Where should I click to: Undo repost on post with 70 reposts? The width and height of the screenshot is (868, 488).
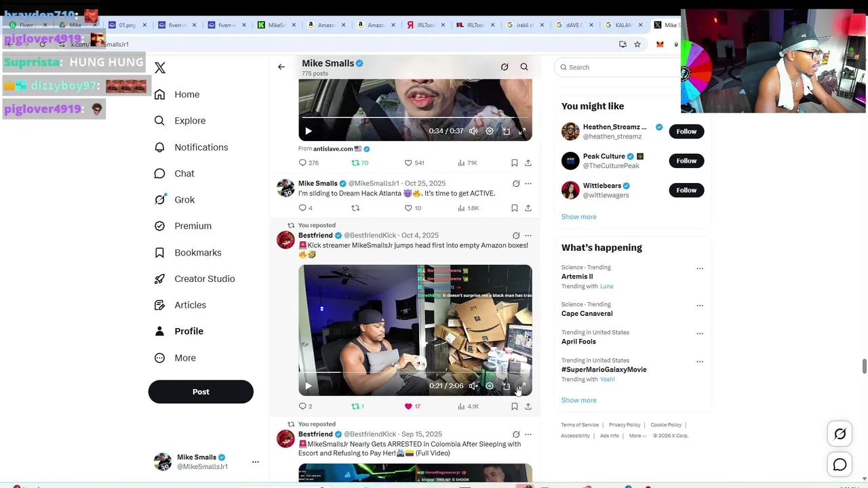click(359, 163)
